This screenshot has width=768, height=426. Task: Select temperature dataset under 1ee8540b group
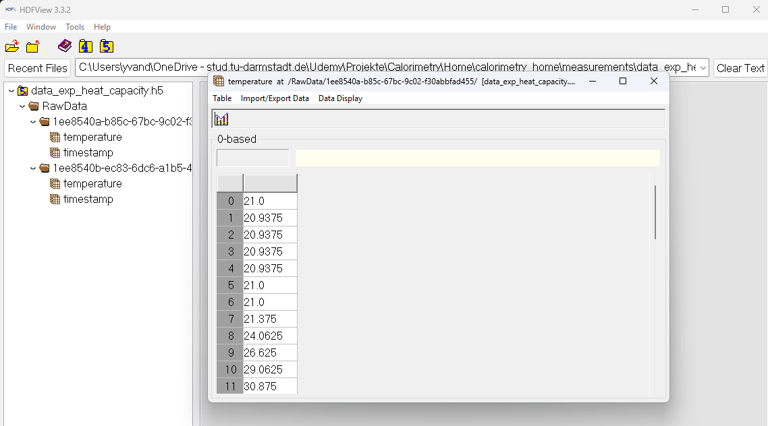[x=93, y=184]
